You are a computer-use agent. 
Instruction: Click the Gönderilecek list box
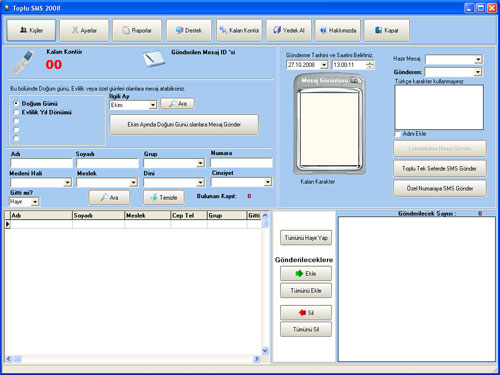tap(417, 289)
